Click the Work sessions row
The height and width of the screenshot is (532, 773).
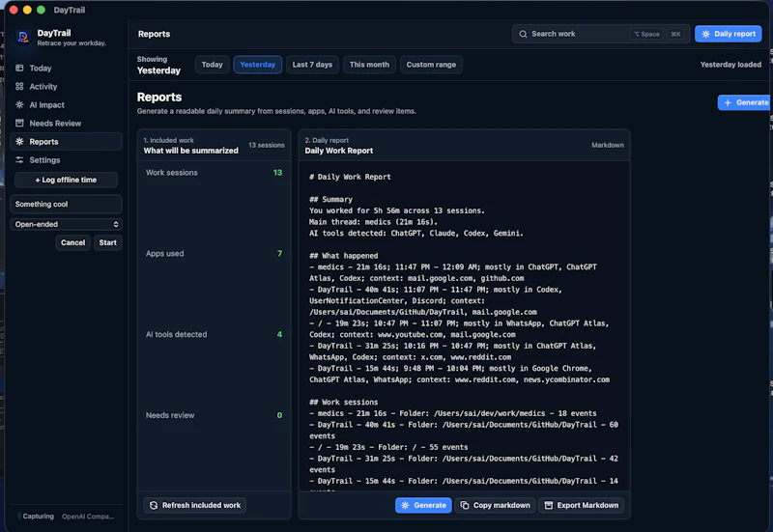pyautogui.click(x=214, y=173)
